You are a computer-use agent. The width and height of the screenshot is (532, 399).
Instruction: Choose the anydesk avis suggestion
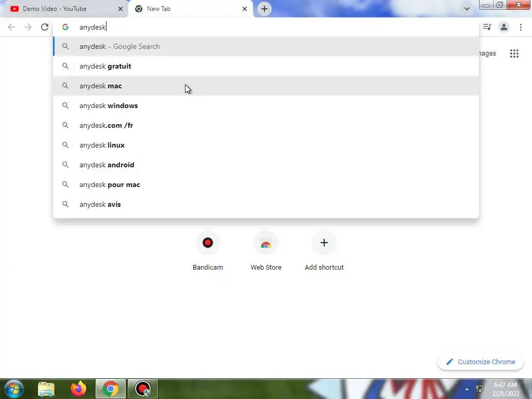tap(267, 204)
